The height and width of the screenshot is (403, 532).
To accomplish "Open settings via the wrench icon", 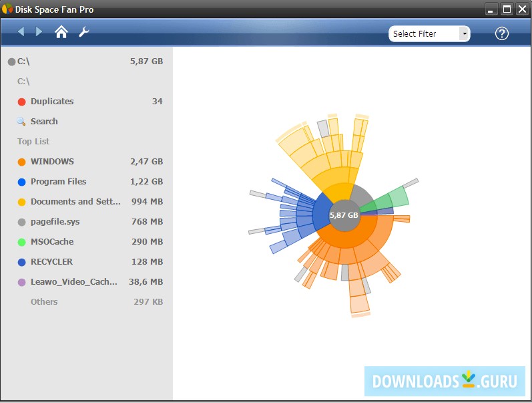I will tap(84, 32).
